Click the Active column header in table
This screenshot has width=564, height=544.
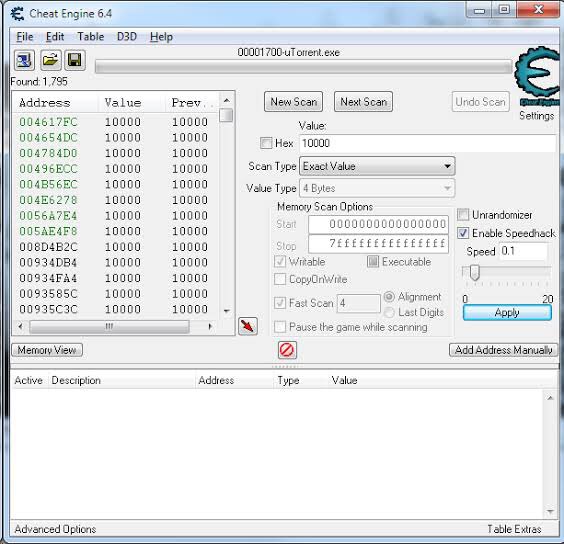tap(29, 380)
